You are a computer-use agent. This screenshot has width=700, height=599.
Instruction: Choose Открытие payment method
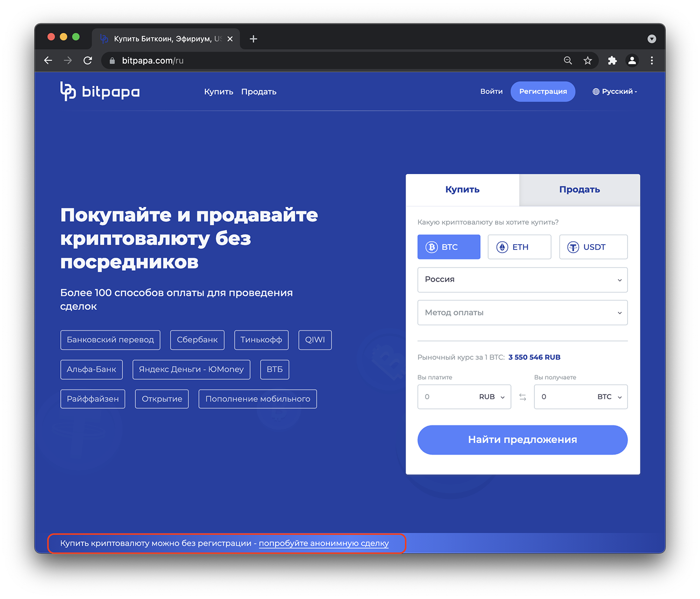click(162, 399)
